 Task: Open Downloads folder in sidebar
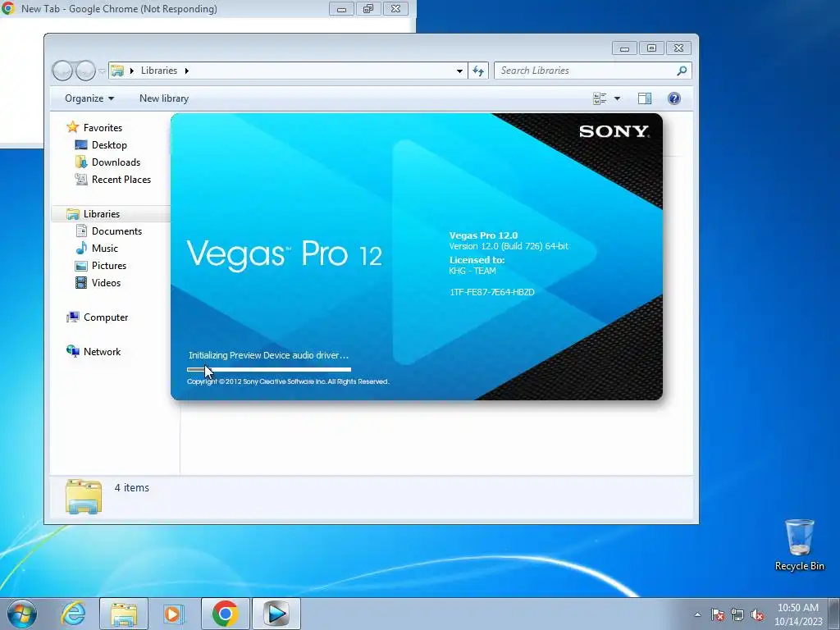pyautogui.click(x=116, y=162)
